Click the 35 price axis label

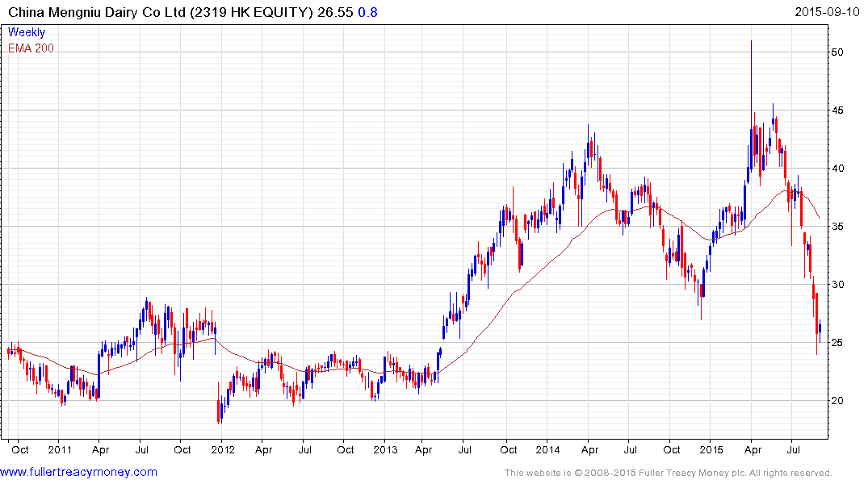[x=837, y=226]
